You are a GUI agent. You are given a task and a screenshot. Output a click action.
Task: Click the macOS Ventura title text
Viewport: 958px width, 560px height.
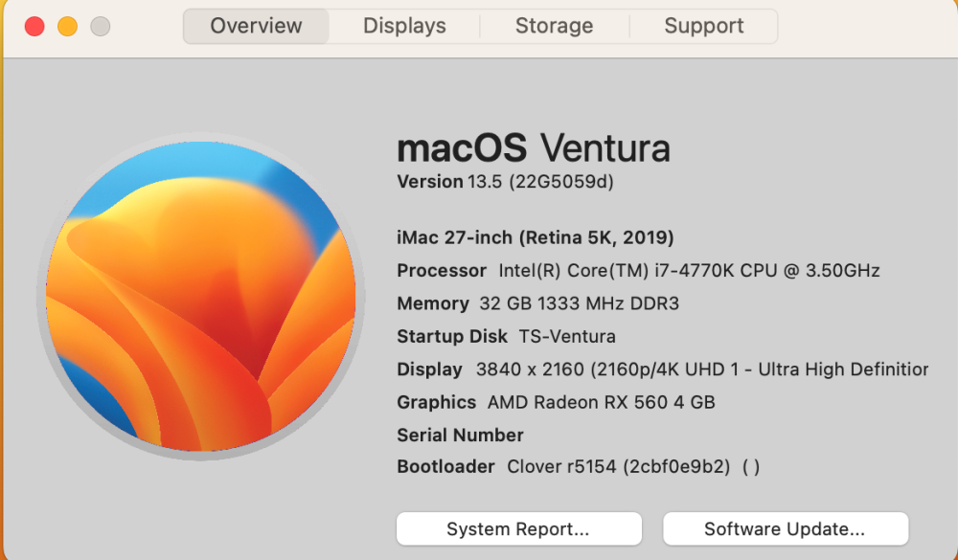pyautogui.click(x=534, y=148)
